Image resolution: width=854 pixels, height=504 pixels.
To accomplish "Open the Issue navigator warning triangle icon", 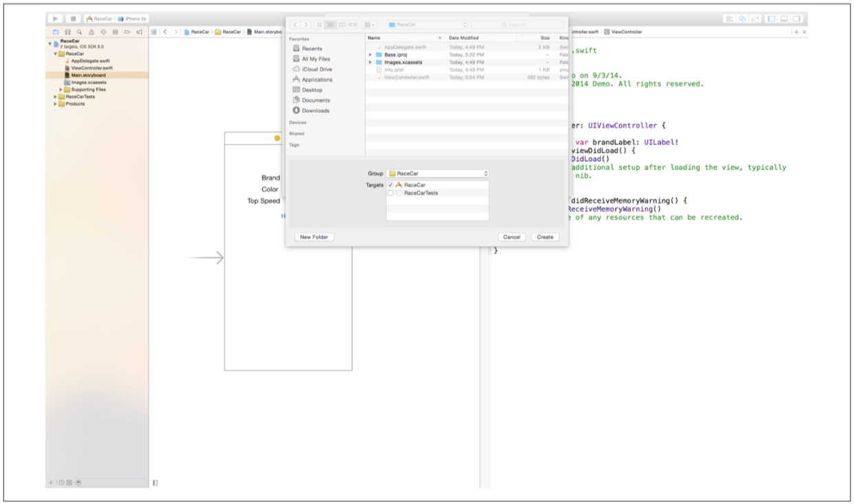I will tap(91, 32).
